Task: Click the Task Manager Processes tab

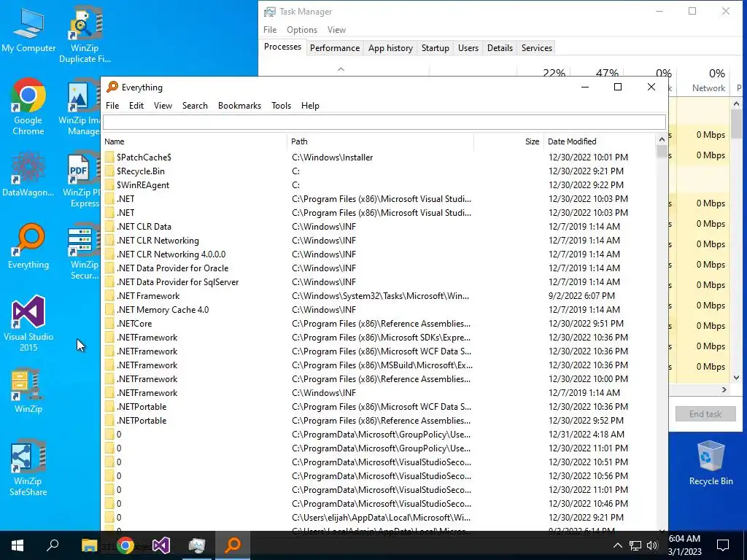Action: click(x=282, y=47)
